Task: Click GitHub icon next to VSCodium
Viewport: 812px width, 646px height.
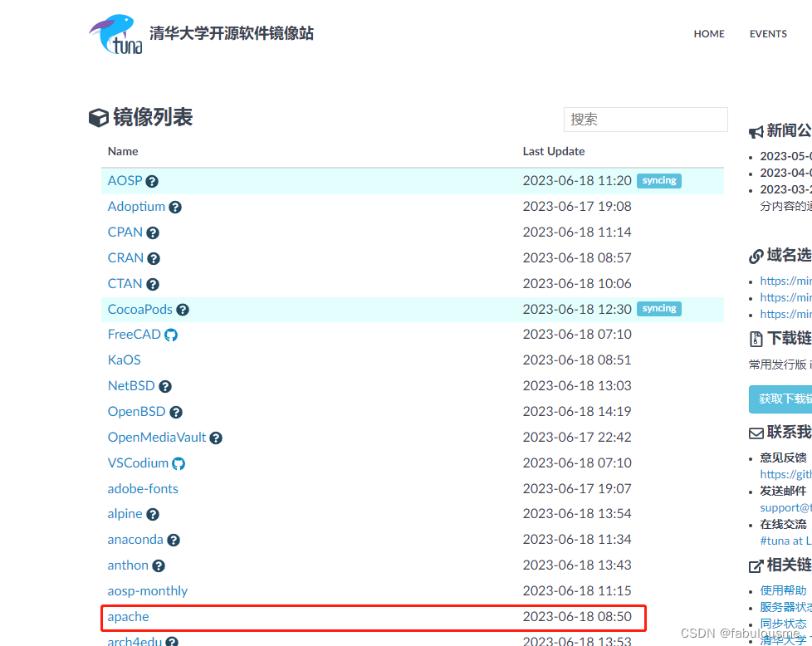Action: 179,463
